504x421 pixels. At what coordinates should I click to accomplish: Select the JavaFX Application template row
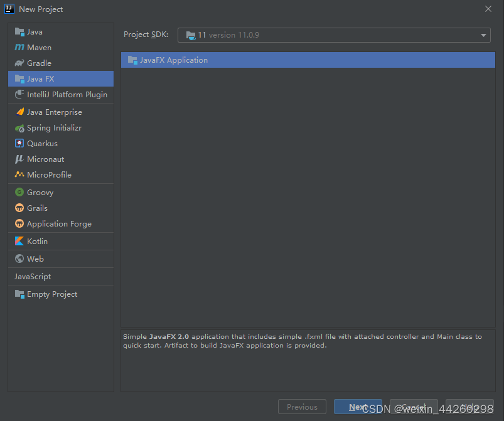[308, 60]
